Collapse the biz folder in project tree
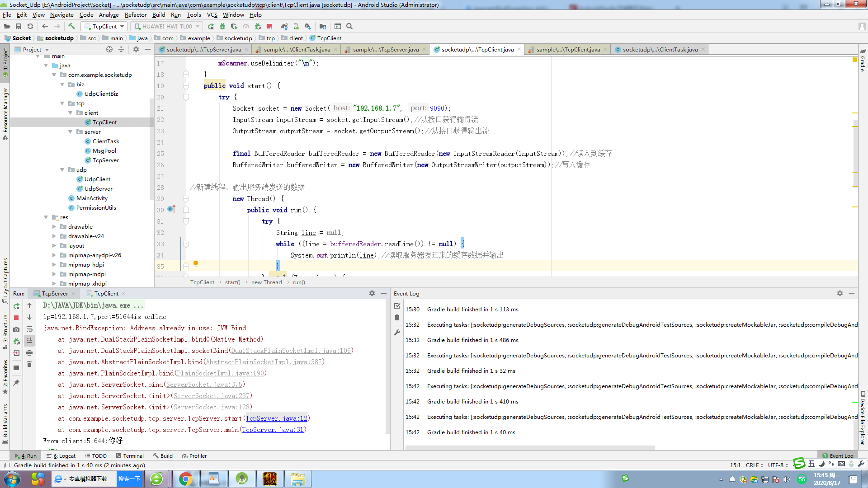Screen dimensions: 868x488 click(x=62, y=84)
